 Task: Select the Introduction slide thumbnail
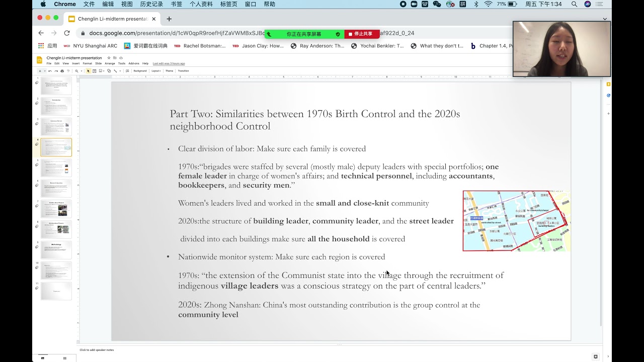56,106
